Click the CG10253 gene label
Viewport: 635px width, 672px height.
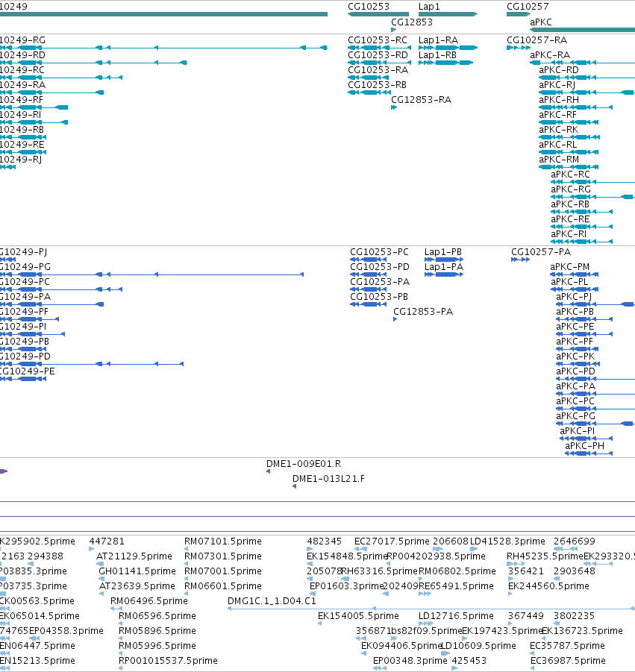point(369,7)
